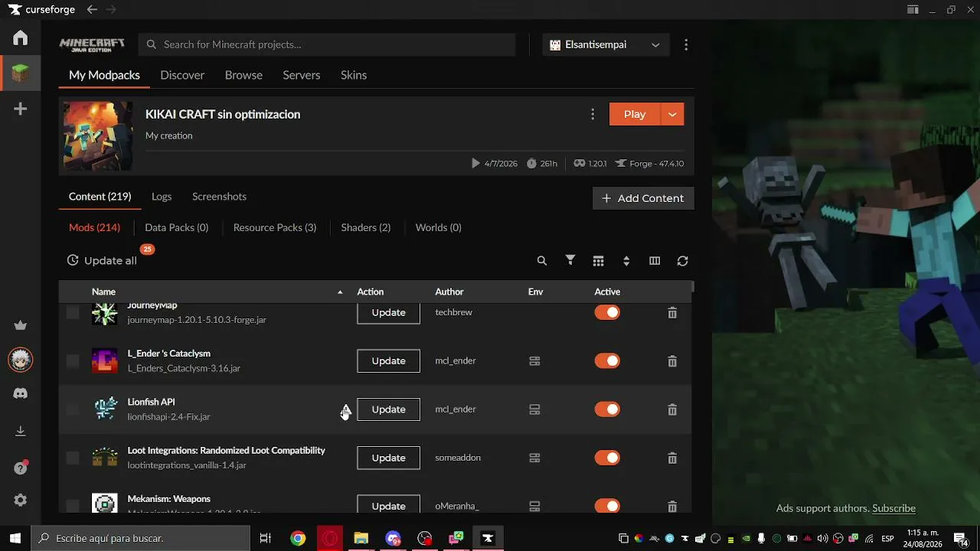Disable the Mekanism: Weapons mod toggle
Screen dimensions: 980x551
coord(607,506)
